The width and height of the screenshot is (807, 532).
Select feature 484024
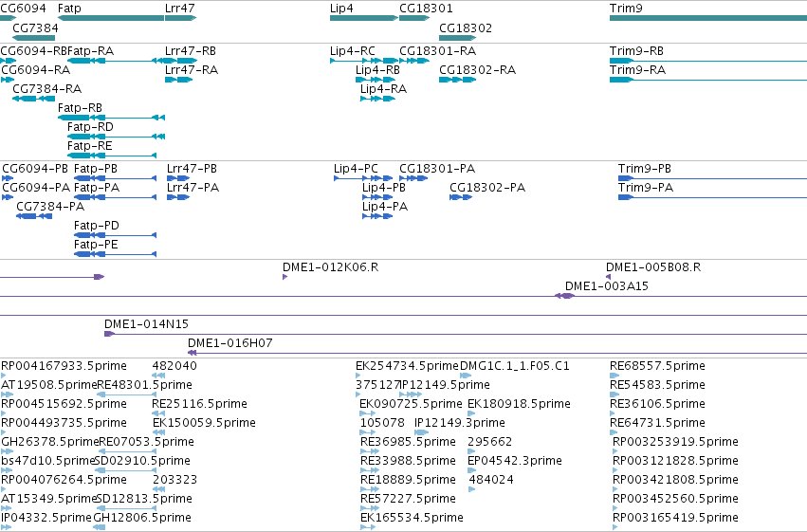coord(491,480)
